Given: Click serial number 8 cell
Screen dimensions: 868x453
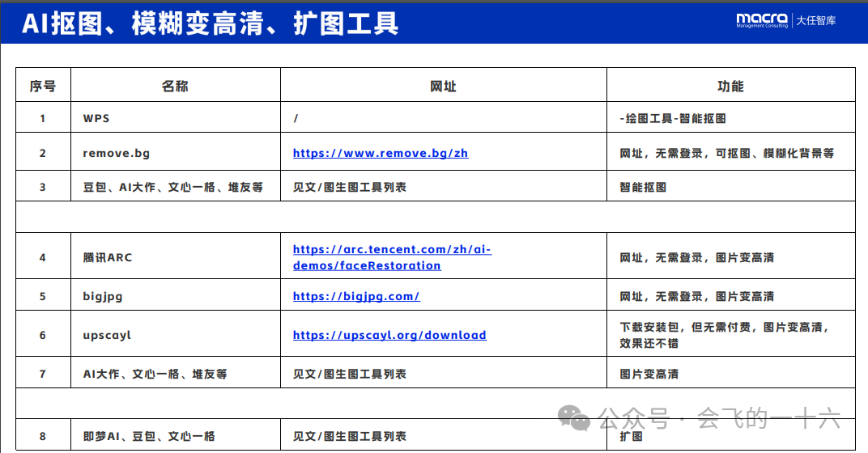Looking at the screenshot, I should (43, 436).
